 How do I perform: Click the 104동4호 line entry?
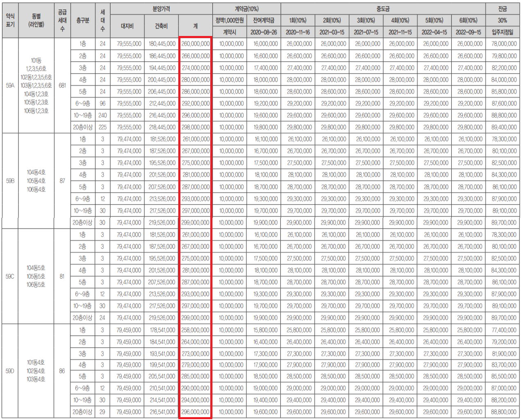pos(36,172)
